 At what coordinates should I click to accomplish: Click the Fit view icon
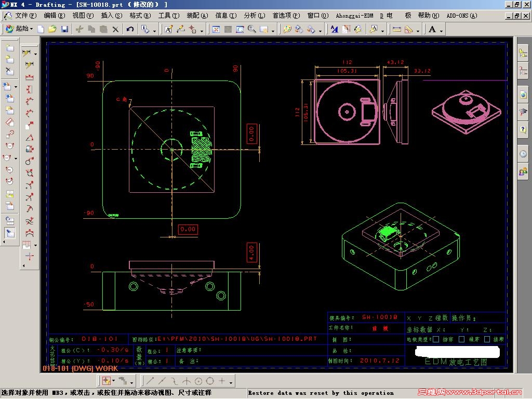(x=216, y=29)
